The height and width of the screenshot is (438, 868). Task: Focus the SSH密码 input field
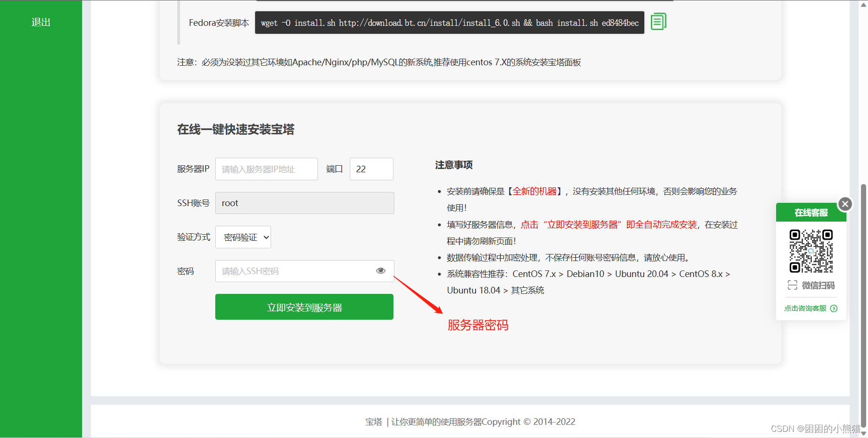point(305,271)
